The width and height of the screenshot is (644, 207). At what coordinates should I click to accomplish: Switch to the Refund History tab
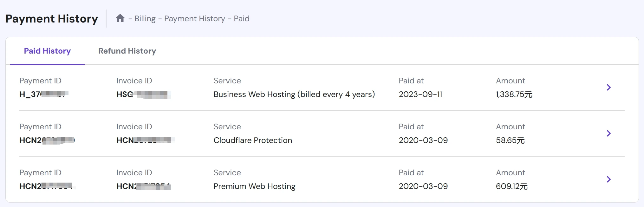click(127, 51)
